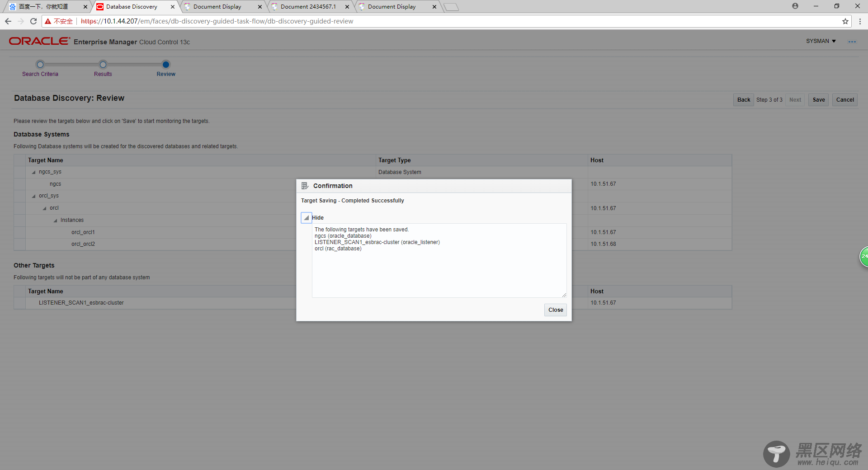The width and height of the screenshot is (868, 470).
Task: Select the Results train step
Action: coord(103,69)
